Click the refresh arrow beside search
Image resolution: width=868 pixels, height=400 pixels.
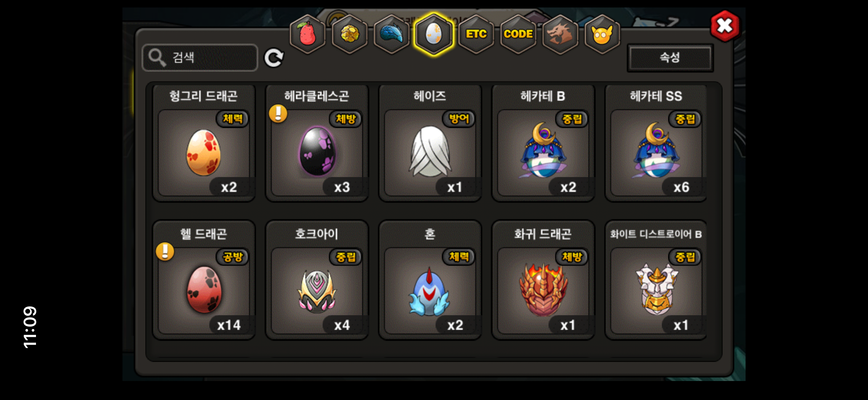tap(274, 58)
